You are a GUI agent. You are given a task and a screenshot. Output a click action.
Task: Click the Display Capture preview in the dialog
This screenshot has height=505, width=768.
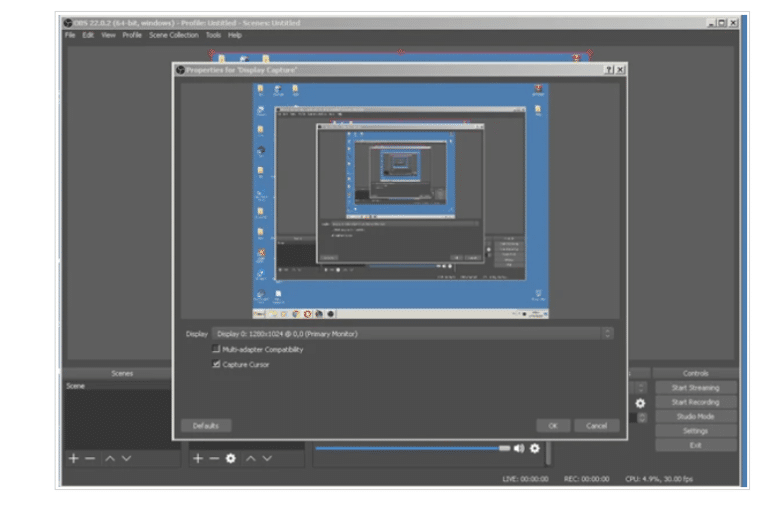(401, 201)
